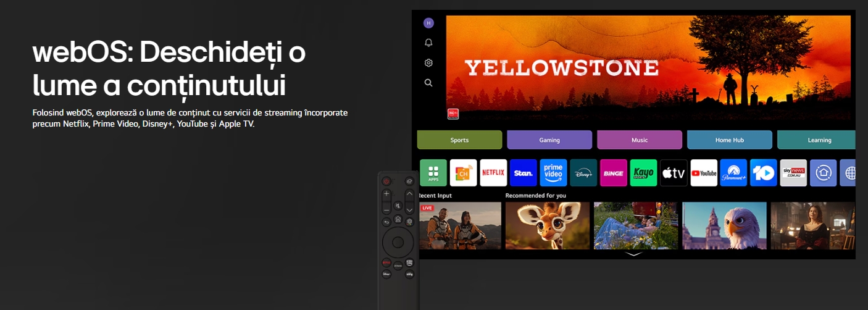This screenshot has width=868, height=310.
Task: Launch the Paramount+ app tile
Action: coord(733,173)
